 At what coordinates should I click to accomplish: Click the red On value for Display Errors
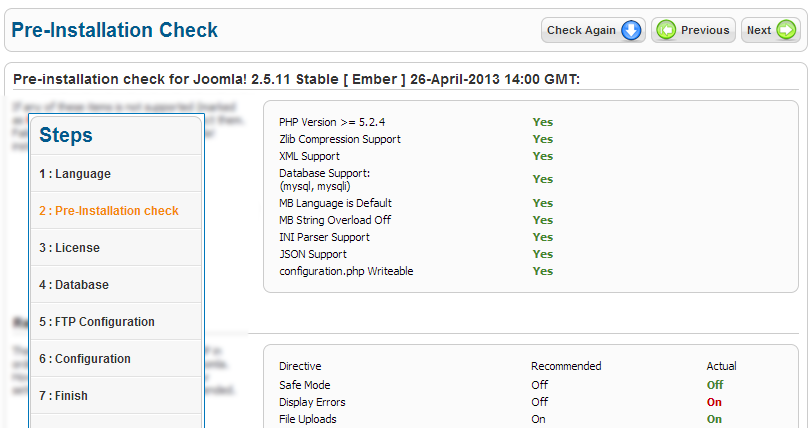pos(714,402)
